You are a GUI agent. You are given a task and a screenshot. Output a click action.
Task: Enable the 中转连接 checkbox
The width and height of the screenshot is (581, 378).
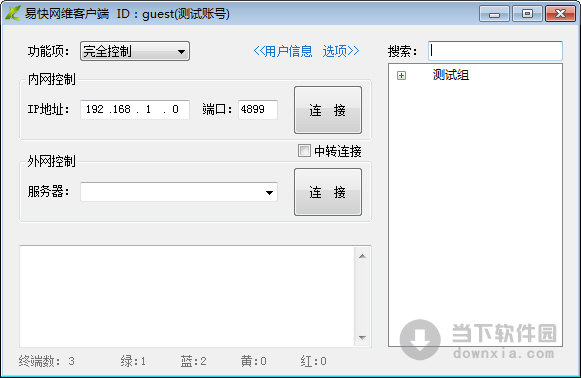click(304, 151)
